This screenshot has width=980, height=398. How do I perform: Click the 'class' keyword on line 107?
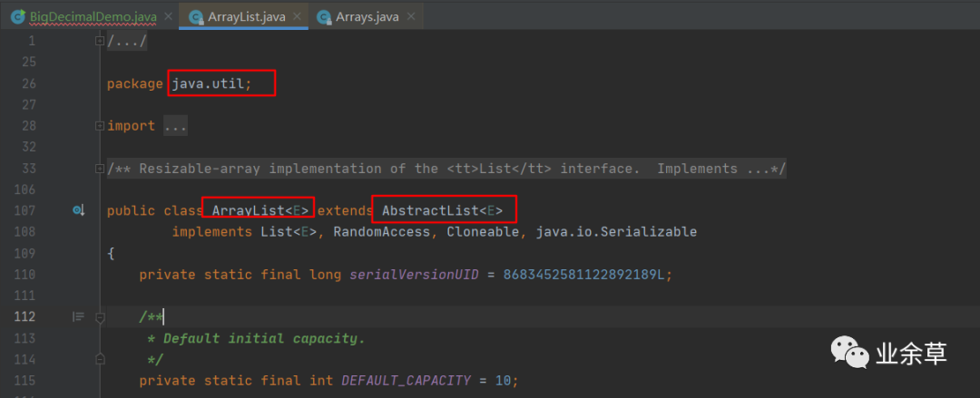point(183,210)
